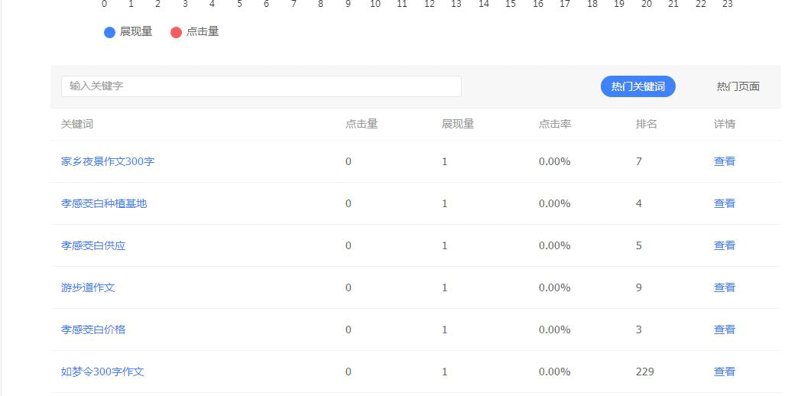
Task: Open keyword 孝感茭白价格 link
Action: click(x=93, y=329)
